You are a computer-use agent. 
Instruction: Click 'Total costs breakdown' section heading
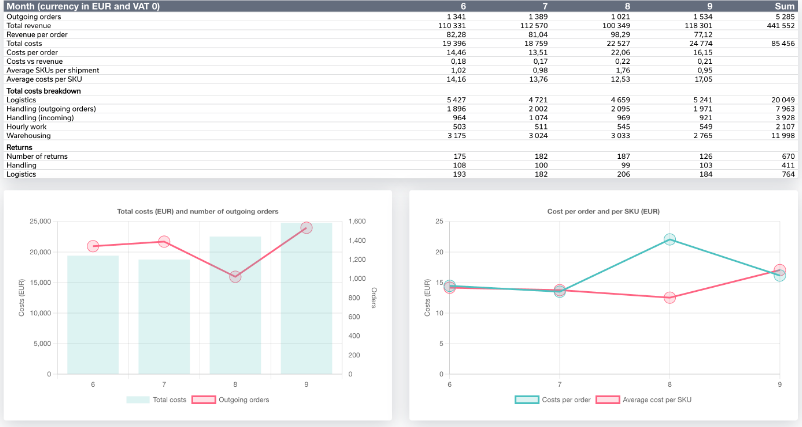click(x=43, y=91)
